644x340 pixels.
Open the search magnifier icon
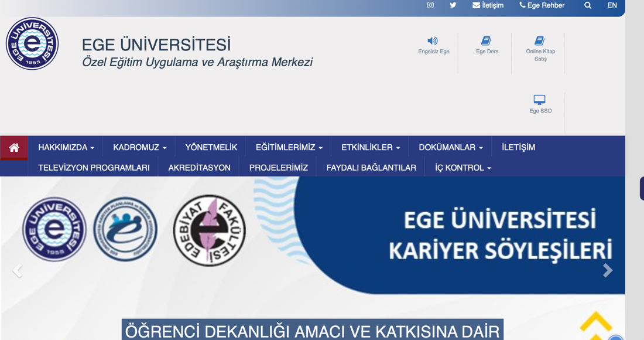pyautogui.click(x=588, y=5)
